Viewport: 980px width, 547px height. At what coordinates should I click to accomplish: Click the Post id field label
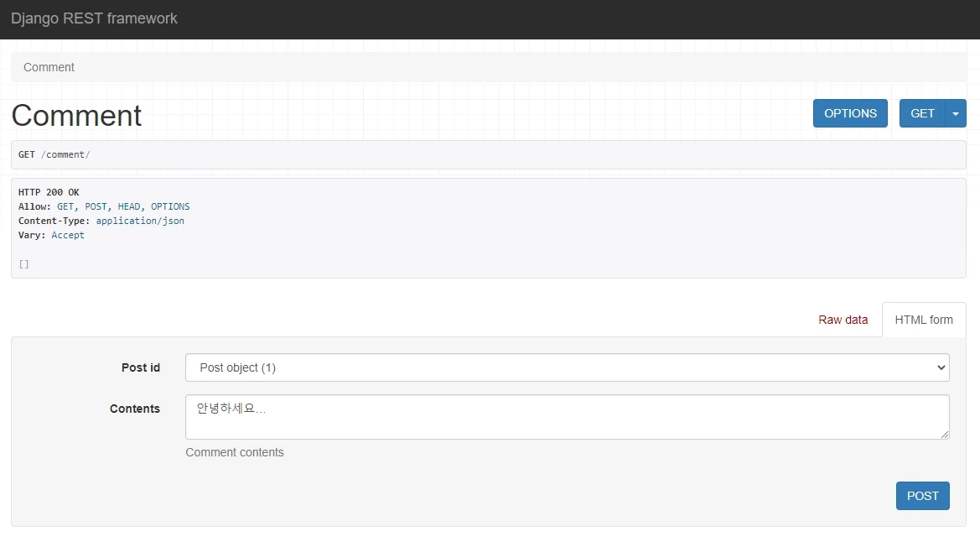(141, 367)
